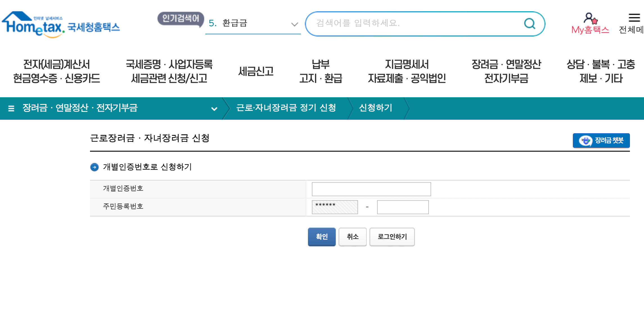The image size is (644, 312).
Task: Open 납부 고지·환급 menu
Action: (320, 71)
